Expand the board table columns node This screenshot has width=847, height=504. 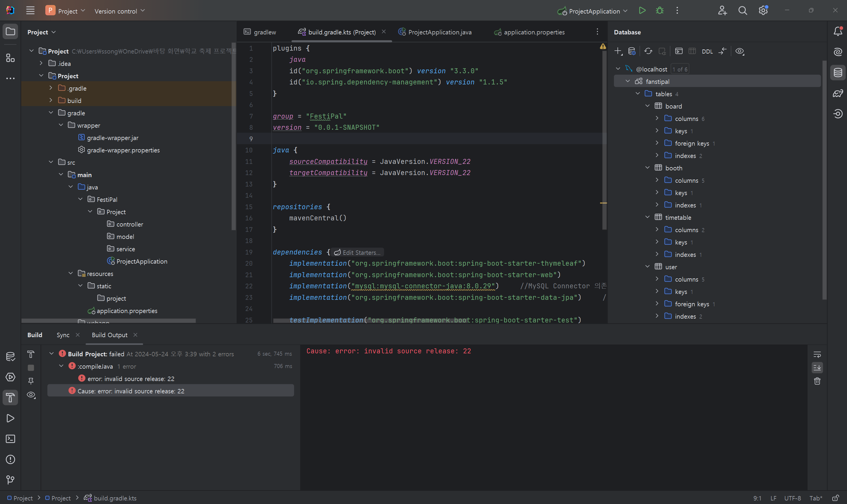(x=657, y=118)
